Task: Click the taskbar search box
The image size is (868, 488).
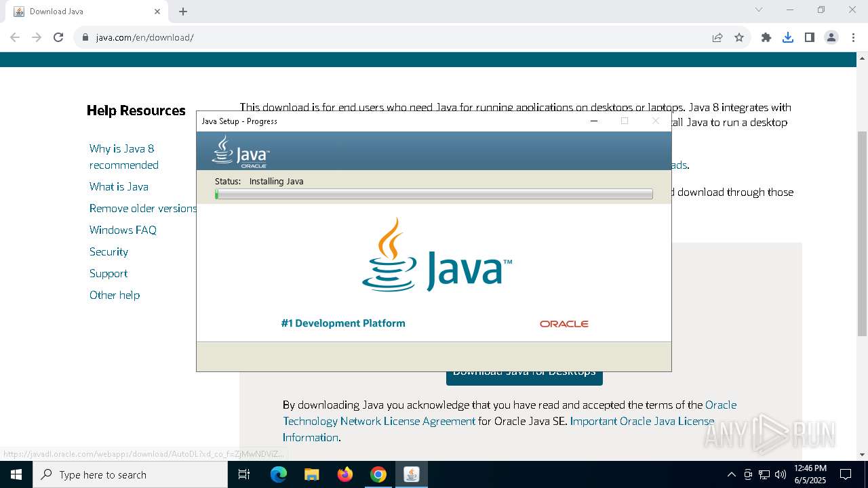Action: (x=130, y=474)
